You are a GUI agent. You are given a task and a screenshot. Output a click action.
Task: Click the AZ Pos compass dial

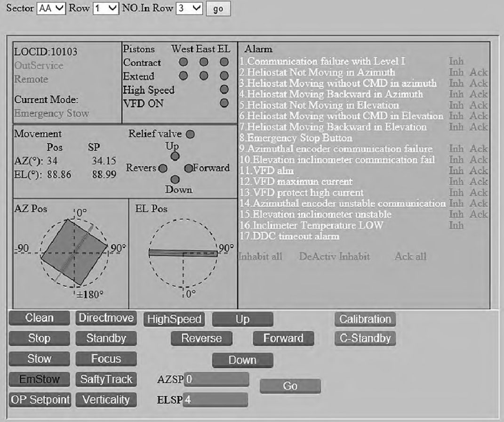tap(74, 253)
